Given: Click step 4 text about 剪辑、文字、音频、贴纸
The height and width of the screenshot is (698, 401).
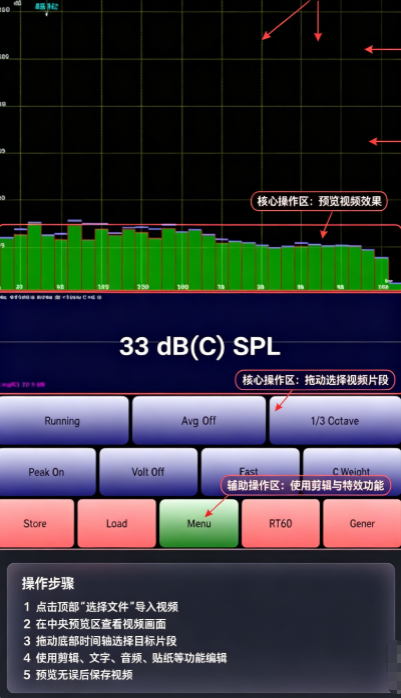Looking at the screenshot, I should [125, 657].
